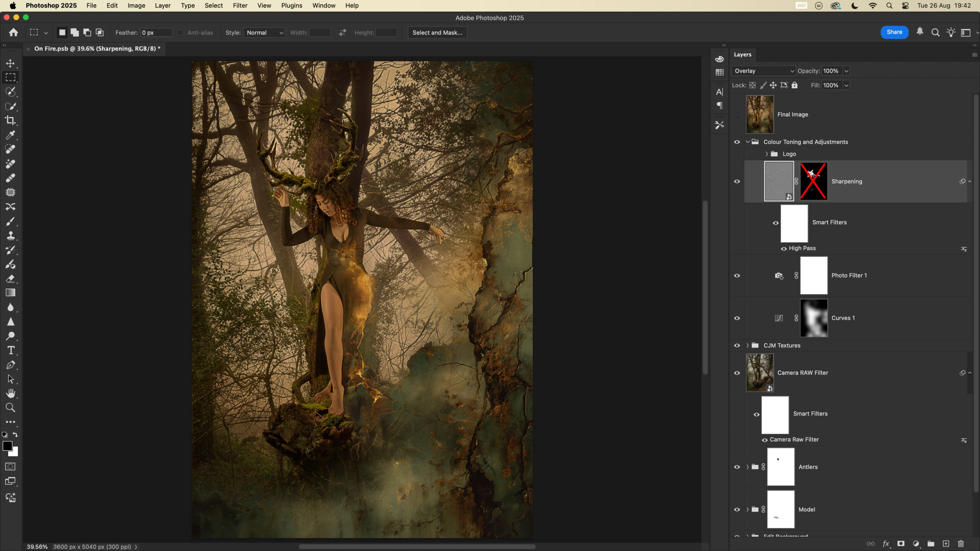
Task: Open the Overlay blend mode dropdown
Action: click(764, 71)
